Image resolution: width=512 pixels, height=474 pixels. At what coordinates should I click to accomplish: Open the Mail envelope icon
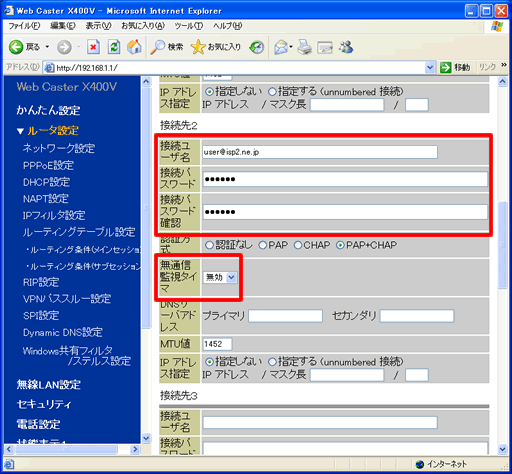click(281, 47)
